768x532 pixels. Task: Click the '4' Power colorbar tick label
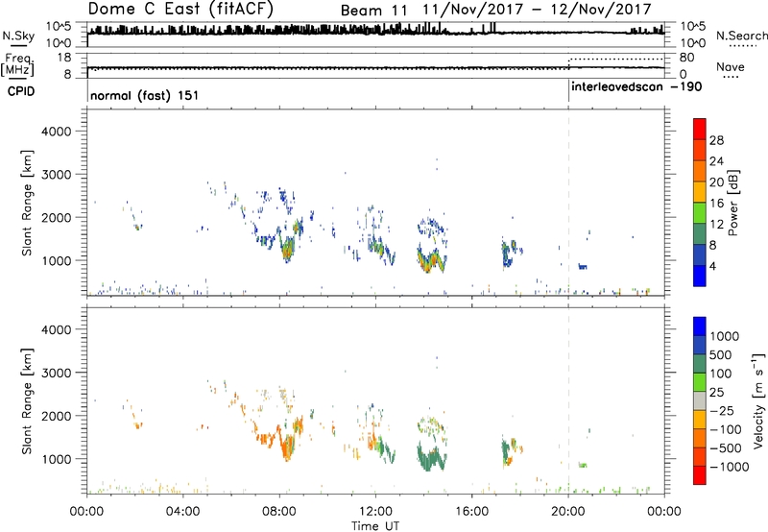tap(712, 266)
